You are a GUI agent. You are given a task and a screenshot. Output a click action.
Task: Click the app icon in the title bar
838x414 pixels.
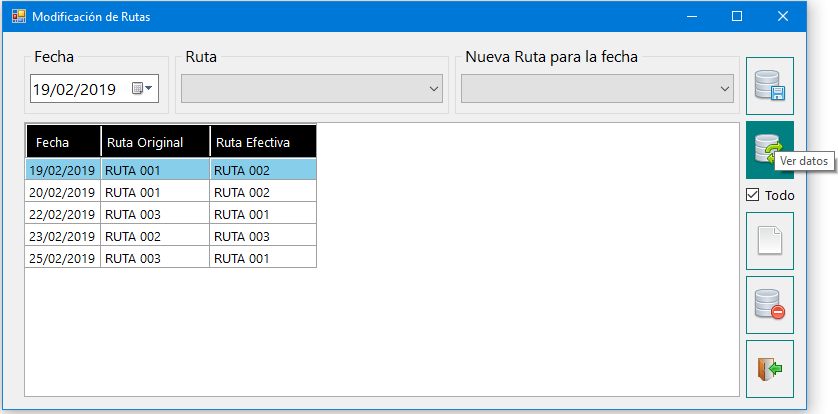(18, 17)
